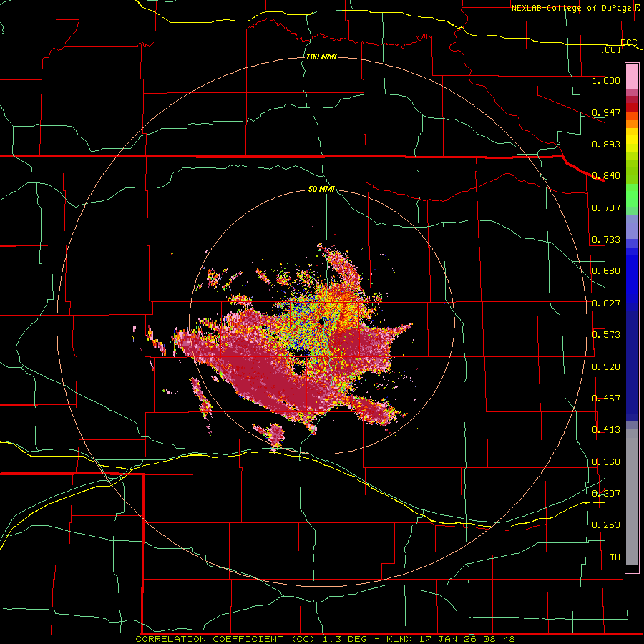
Task: Click the 50 NMI range ring label
Action: click(x=321, y=189)
